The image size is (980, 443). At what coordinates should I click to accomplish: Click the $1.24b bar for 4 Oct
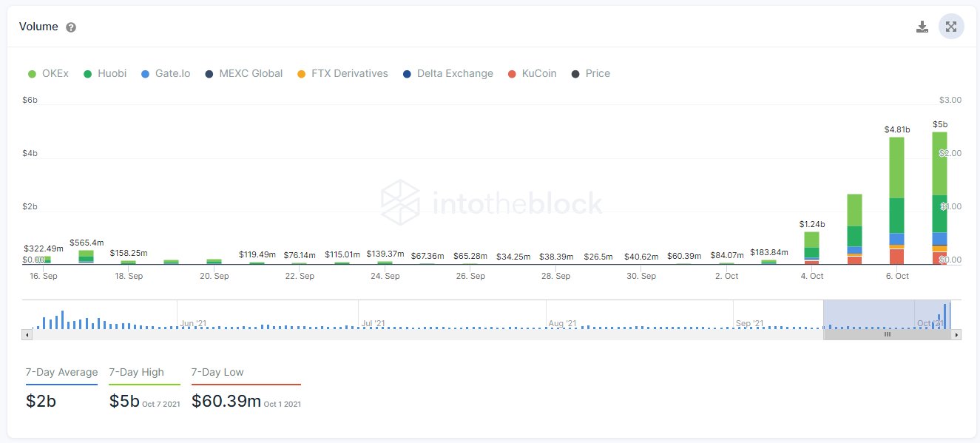[811, 248]
